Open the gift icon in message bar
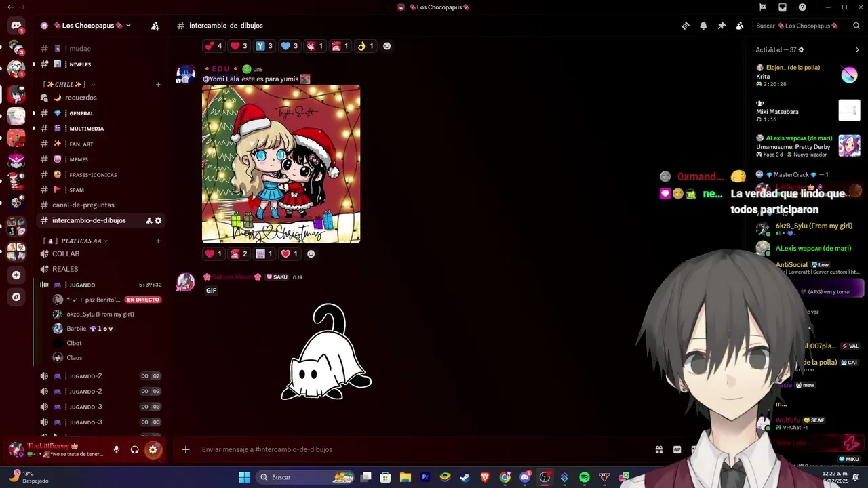 click(x=658, y=449)
